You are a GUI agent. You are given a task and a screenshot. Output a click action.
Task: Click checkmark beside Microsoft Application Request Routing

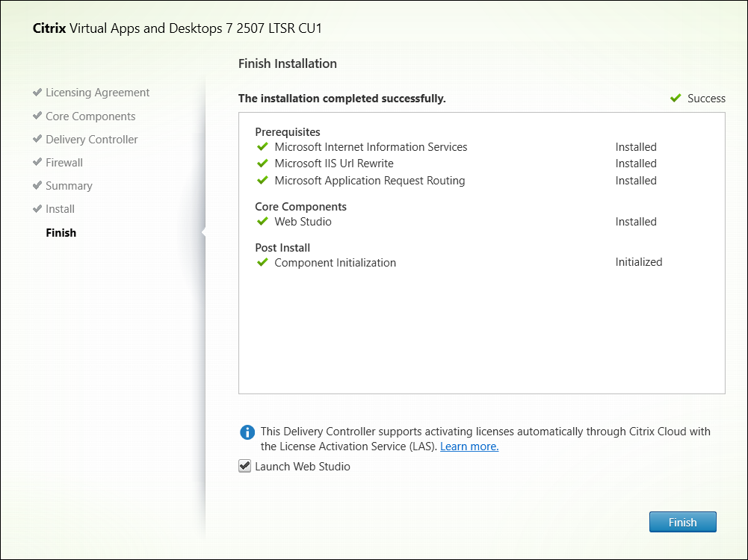262,181
